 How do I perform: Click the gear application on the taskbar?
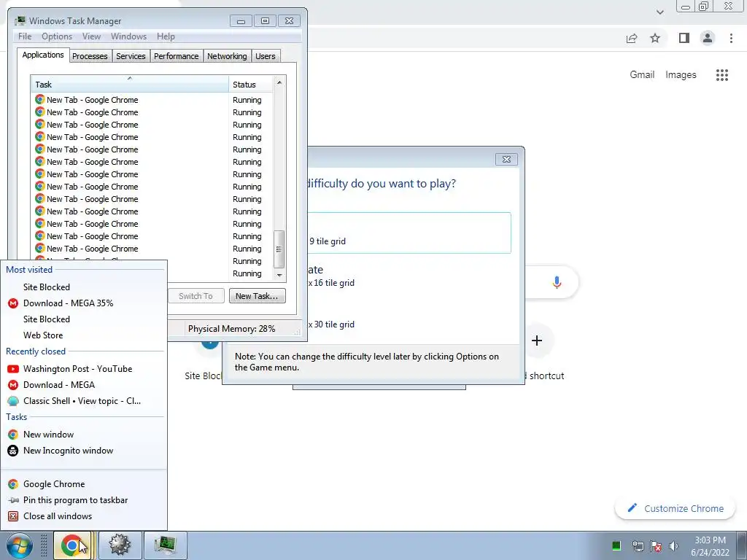coord(120,545)
